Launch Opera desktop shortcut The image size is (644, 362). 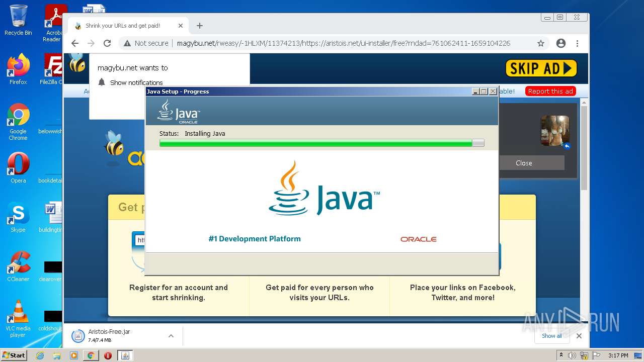click(18, 168)
